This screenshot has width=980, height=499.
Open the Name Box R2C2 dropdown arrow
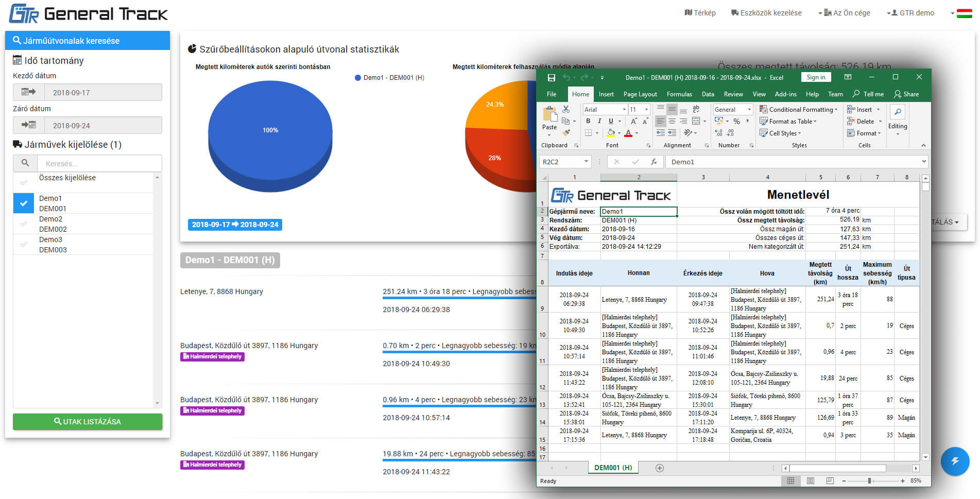[586, 162]
